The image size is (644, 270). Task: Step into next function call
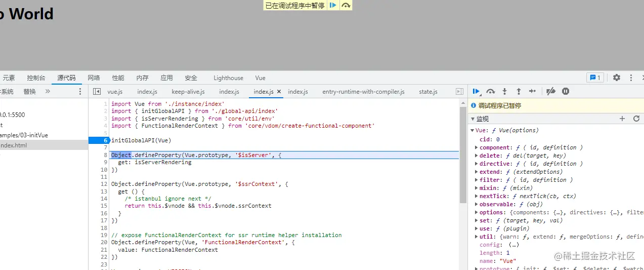point(504,91)
